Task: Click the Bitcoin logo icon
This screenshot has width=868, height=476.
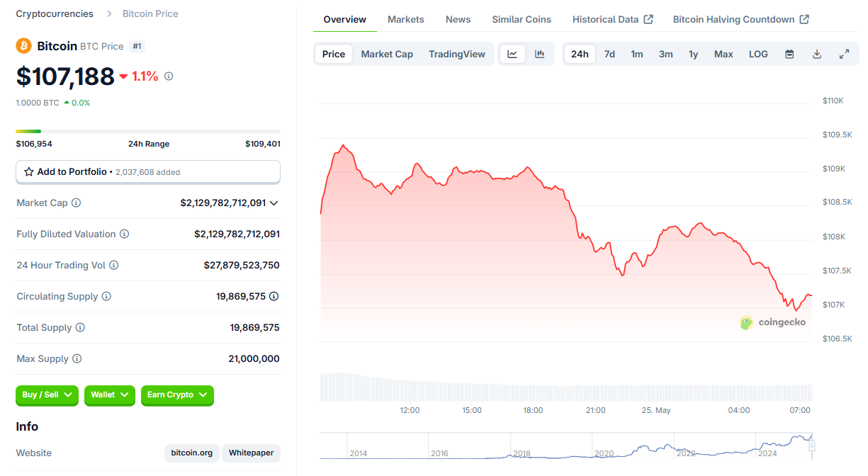Action: [x=24, y=46]
